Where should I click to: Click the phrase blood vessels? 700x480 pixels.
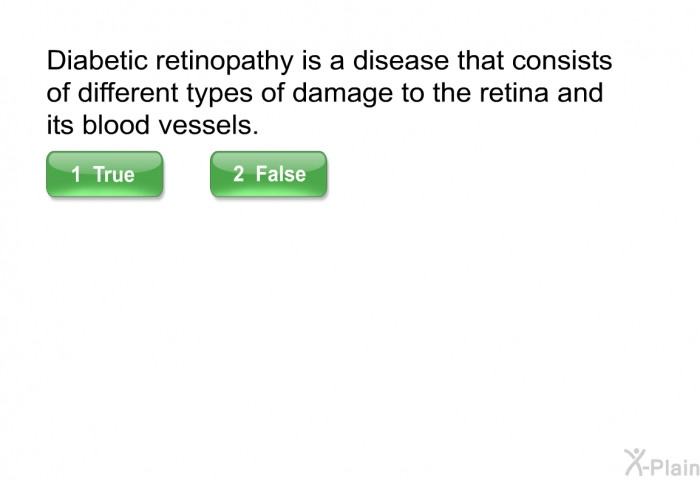[171, 125]
